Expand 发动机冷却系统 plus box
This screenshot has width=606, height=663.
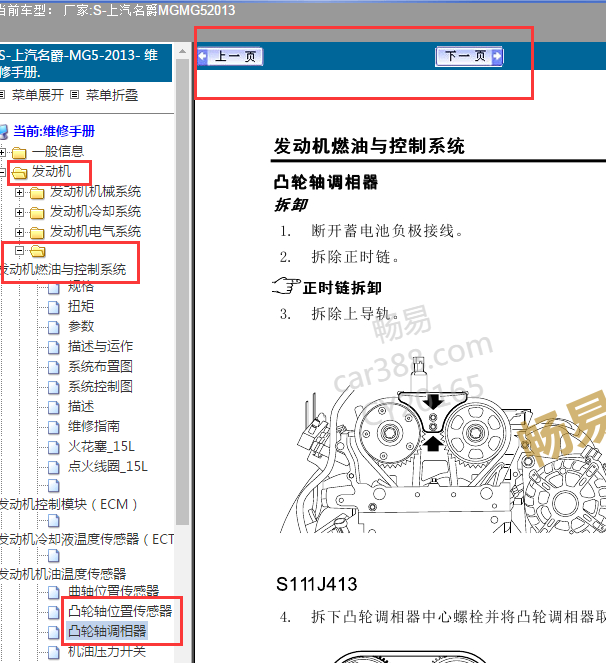coord(19,212)
